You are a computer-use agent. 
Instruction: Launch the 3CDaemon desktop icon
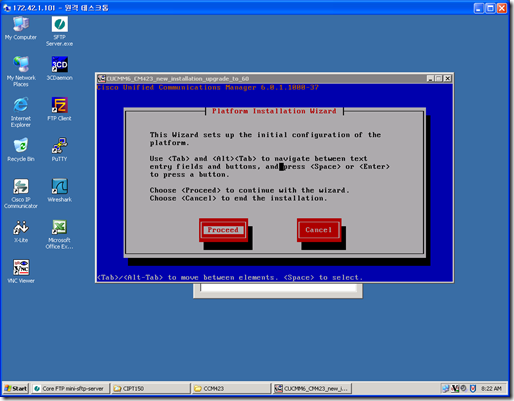click(x=60, y=68)
